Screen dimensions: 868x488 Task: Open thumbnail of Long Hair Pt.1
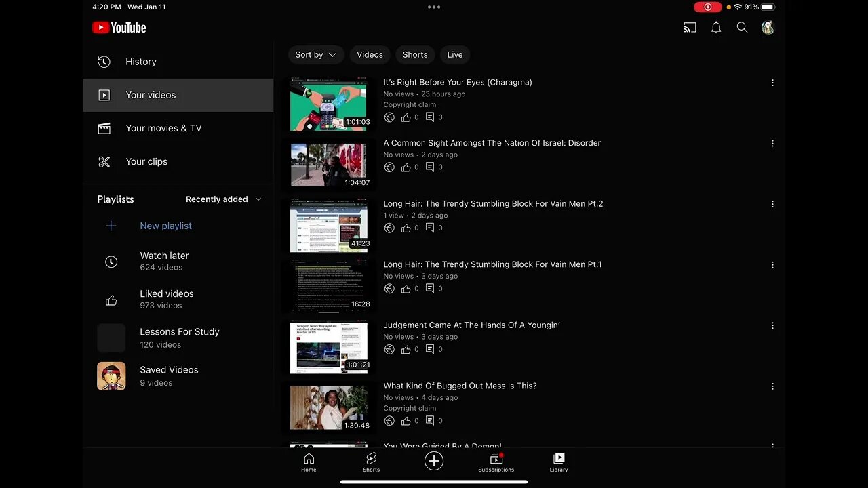point(329,286)
